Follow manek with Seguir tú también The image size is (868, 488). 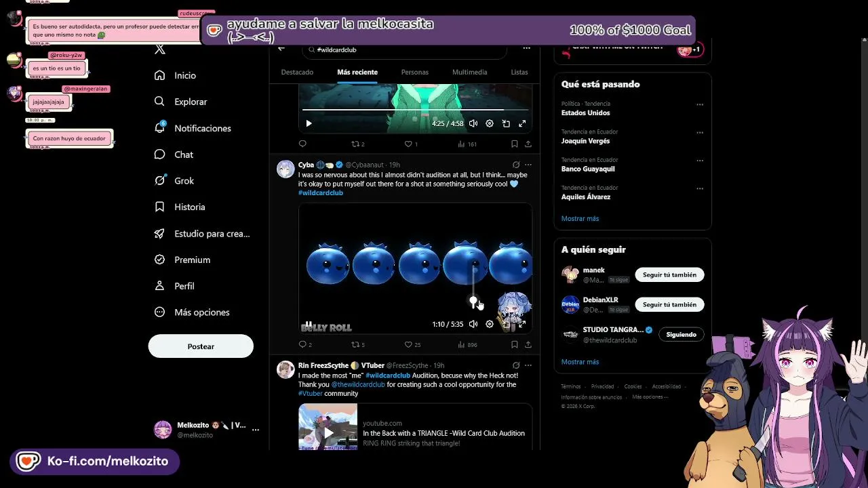(x=669, y=274)
